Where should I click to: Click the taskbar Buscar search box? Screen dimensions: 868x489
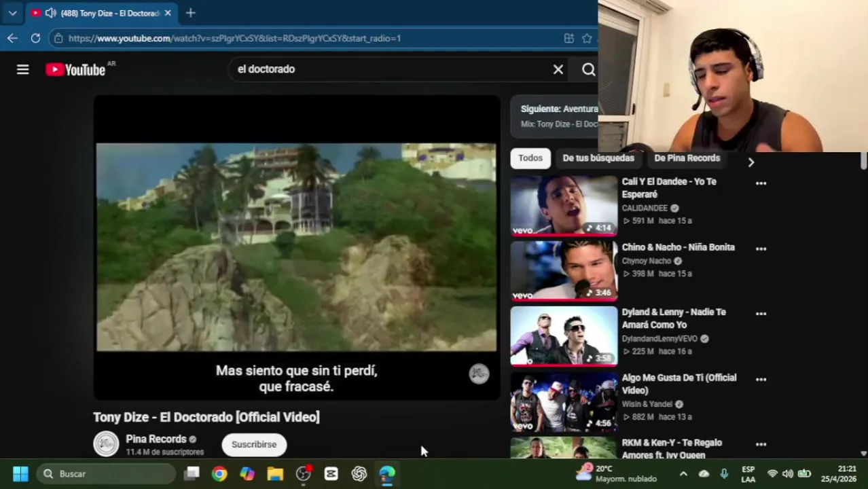tap(107, 473)
